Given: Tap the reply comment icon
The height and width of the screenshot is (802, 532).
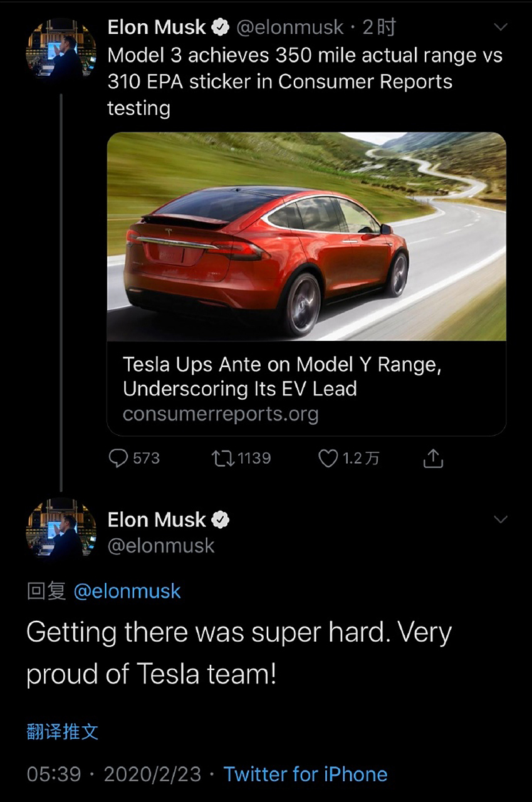Looking at the screenshot, I should (118, 459).
